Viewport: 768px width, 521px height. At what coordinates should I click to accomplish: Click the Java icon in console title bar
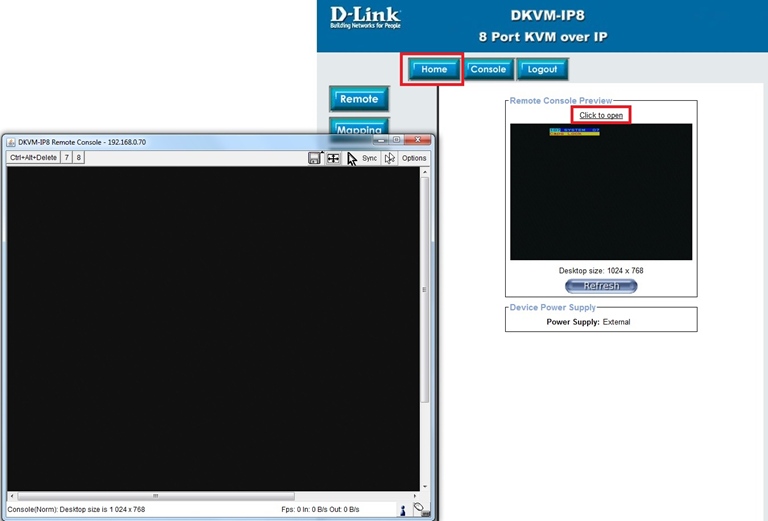(11, 142)
